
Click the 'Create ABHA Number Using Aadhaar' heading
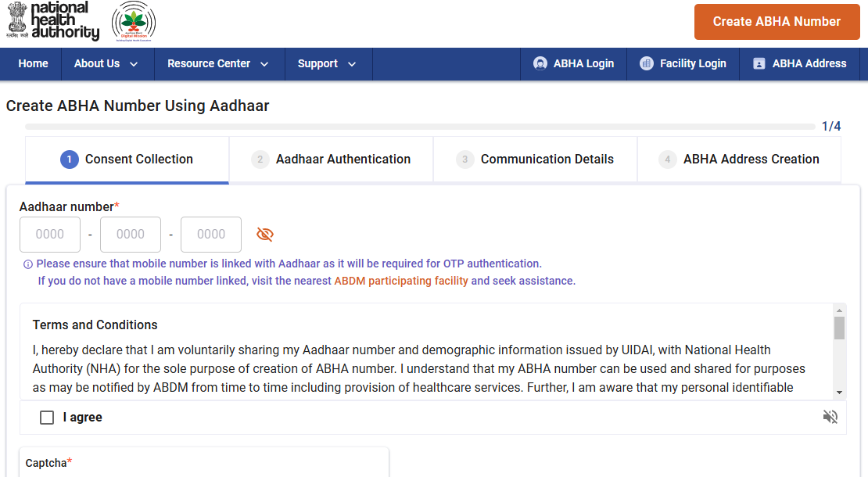[138, 106]
